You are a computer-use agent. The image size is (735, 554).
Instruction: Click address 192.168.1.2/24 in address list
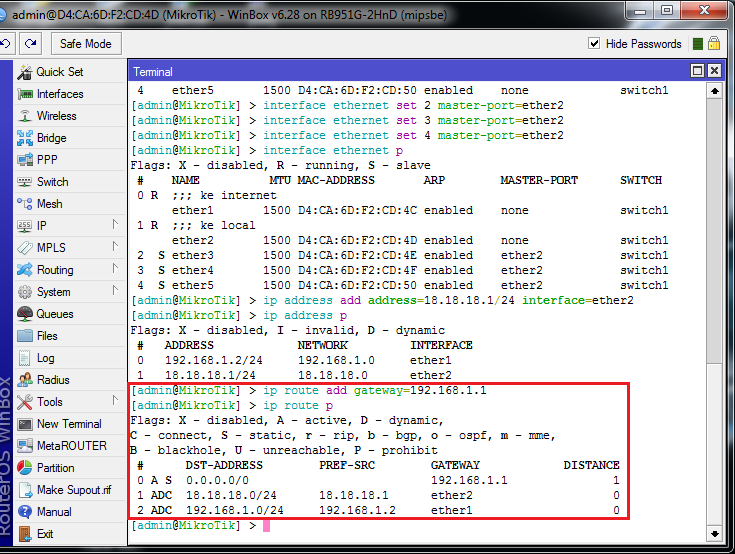tap(214, 360)
